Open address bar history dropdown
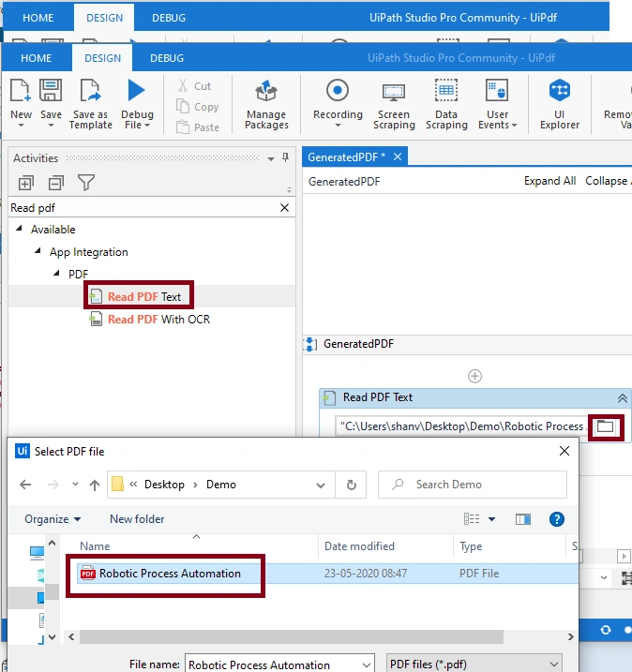The width and height of the screenshot is (632, 672). 321,485
